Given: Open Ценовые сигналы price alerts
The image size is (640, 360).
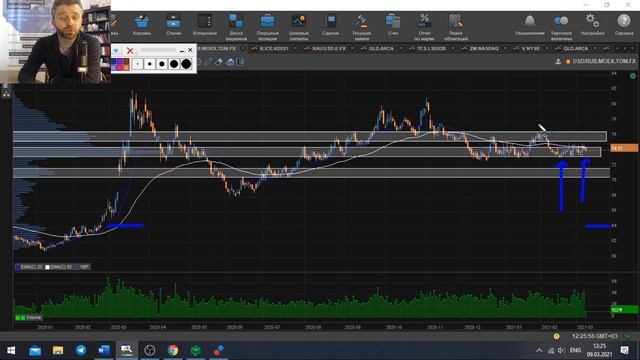Looking at the screenshot, I should 299,27.
